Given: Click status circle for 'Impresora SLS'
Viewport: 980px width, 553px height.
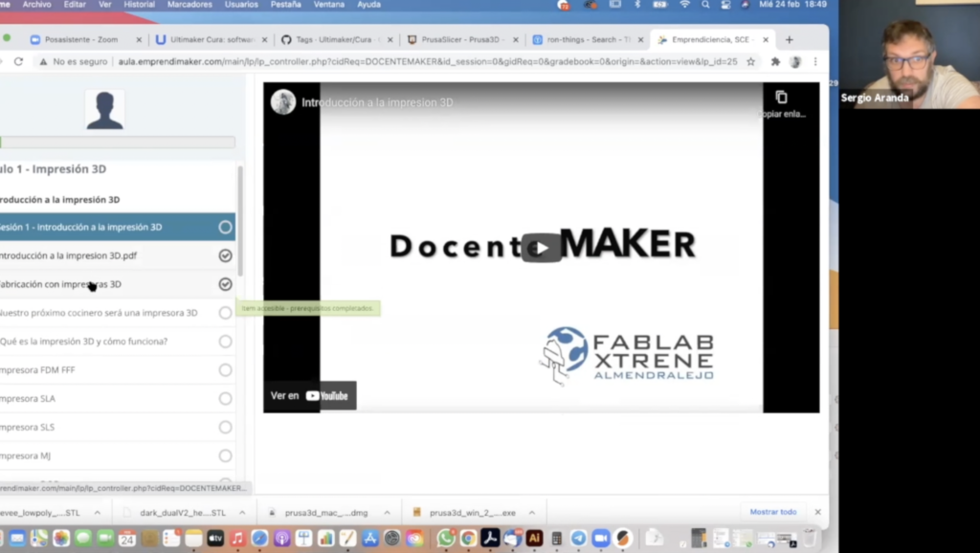Looking at the screenshot, I should point(225,428).
